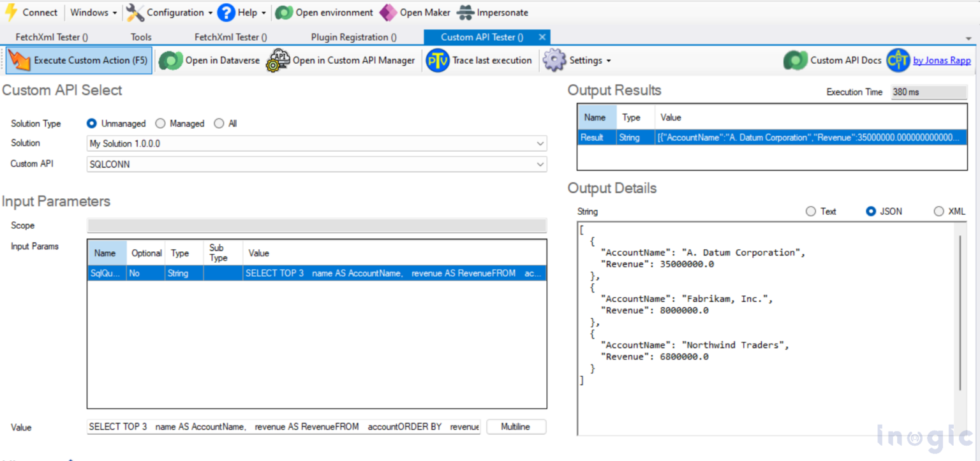Expand the Custom API SQLCONN dropdown

pyautogui.click(x=540, y=165)
